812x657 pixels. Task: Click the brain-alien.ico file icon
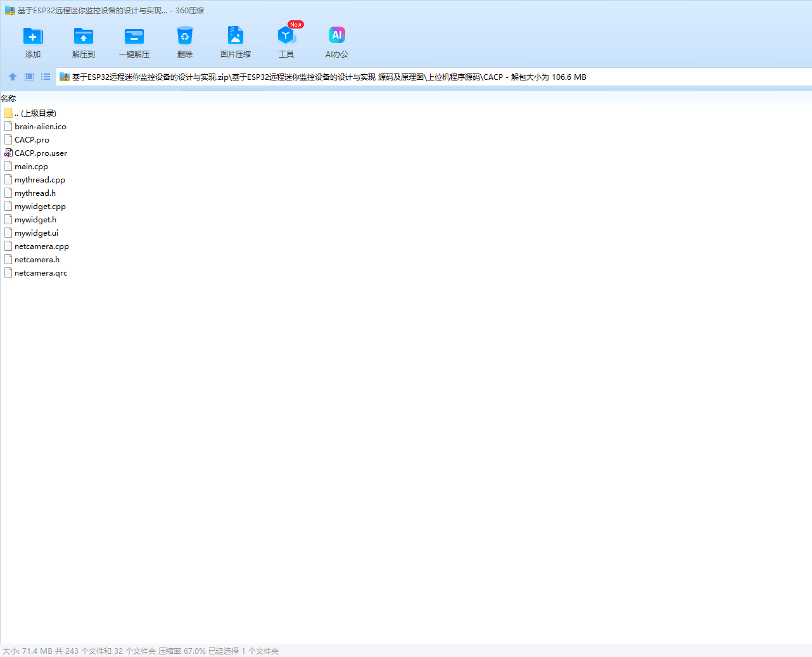point(8,126)
